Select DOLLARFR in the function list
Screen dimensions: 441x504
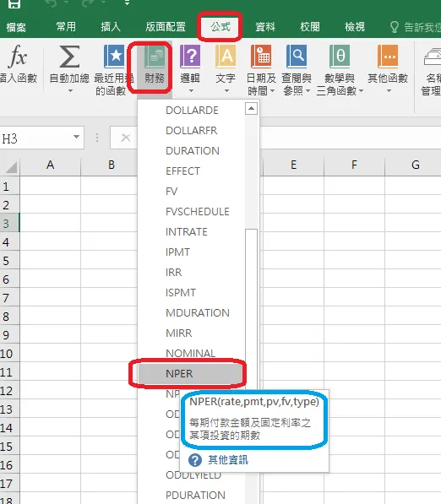[x=191, y=131]
